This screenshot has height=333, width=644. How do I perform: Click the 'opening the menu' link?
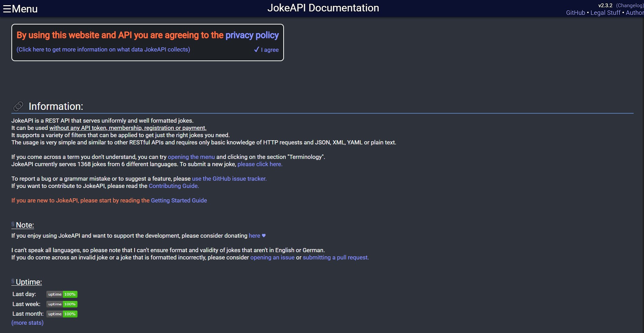[191, 157]
